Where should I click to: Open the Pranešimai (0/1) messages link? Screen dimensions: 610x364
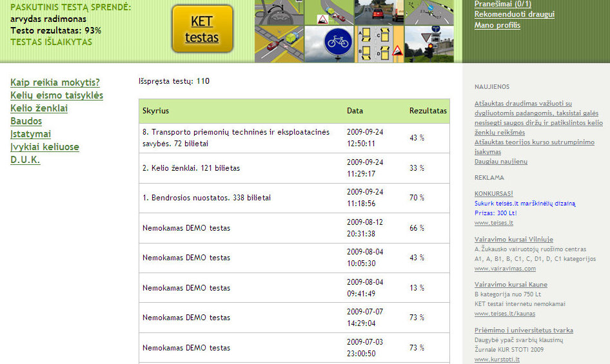coord(502,3)
